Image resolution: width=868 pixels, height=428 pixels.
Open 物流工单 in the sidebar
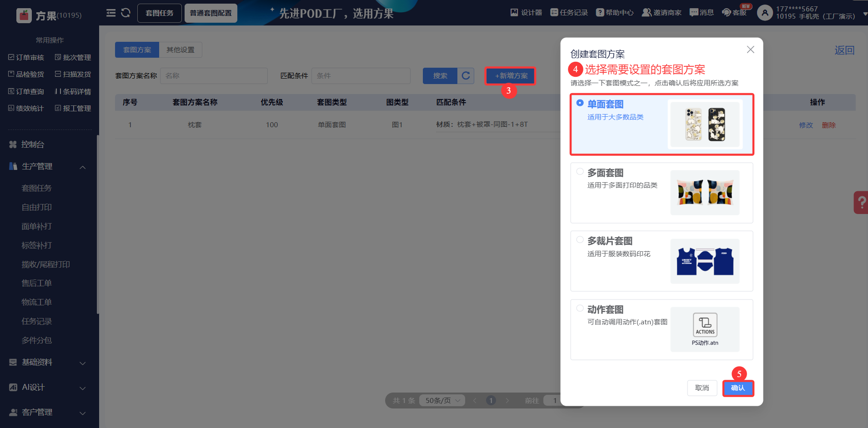coord(37,302)
